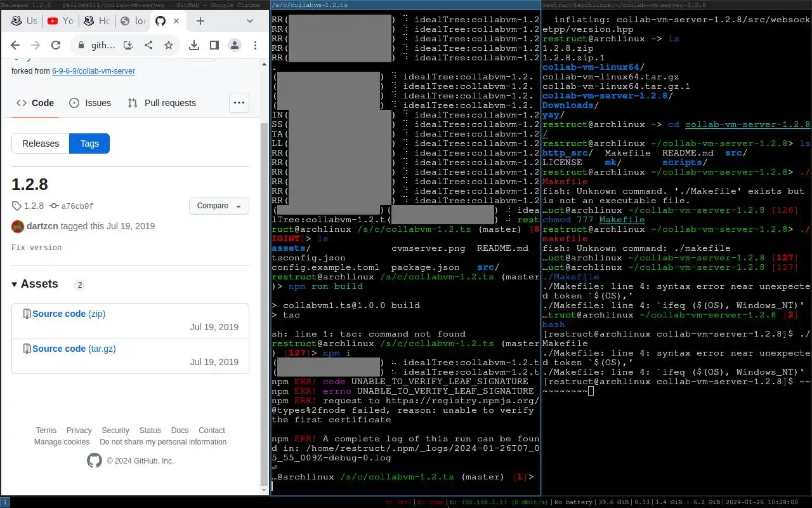Open GitHub Security footer link

point(115,431)
